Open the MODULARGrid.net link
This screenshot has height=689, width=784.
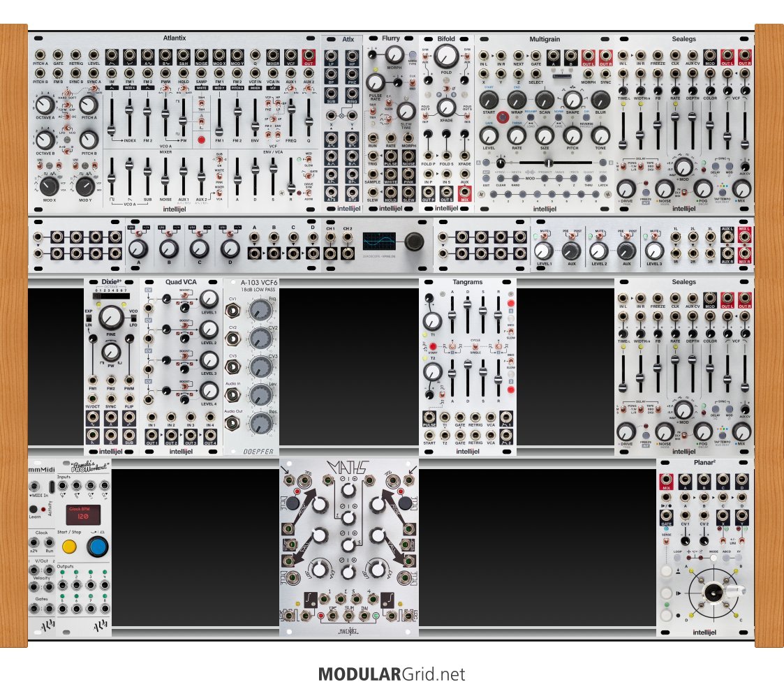pos(392,674)
